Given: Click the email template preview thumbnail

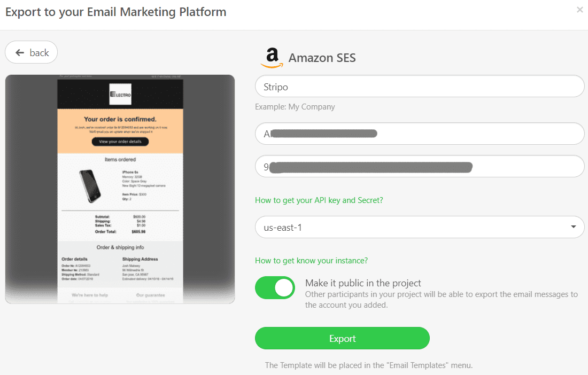Looking at the screenshot, I should [x=120, y=189].
